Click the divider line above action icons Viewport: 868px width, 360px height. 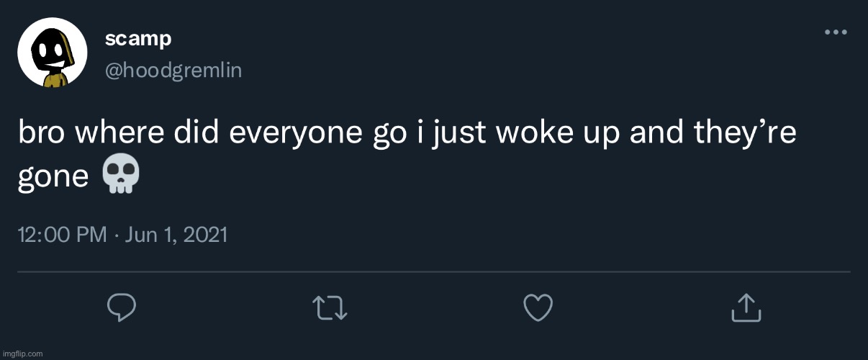433,272
